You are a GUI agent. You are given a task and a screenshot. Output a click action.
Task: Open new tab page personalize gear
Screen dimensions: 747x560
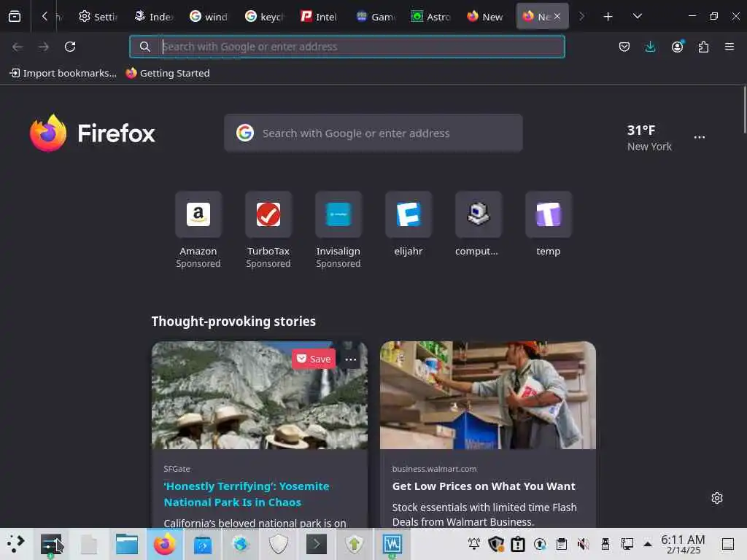tap(717, 498)
